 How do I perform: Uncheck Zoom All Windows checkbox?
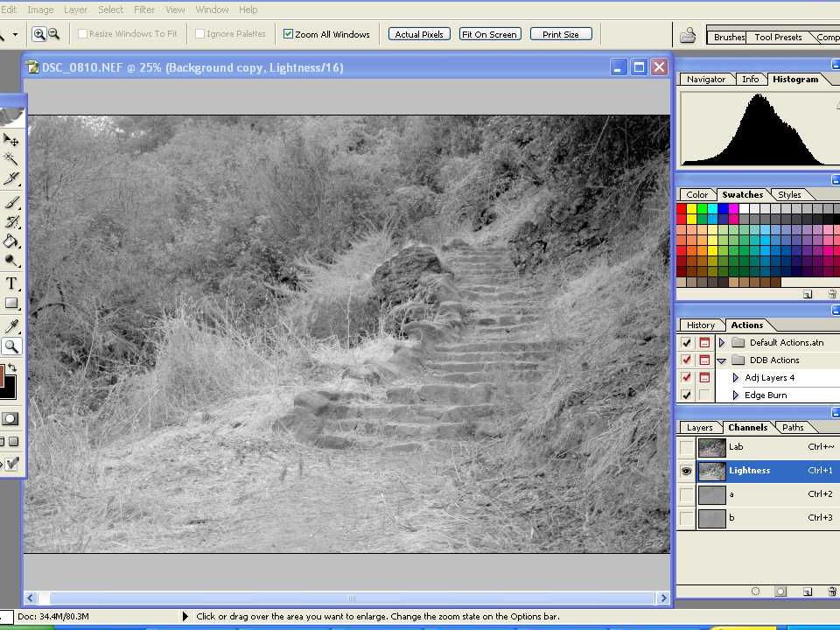[x=288, y=34]
